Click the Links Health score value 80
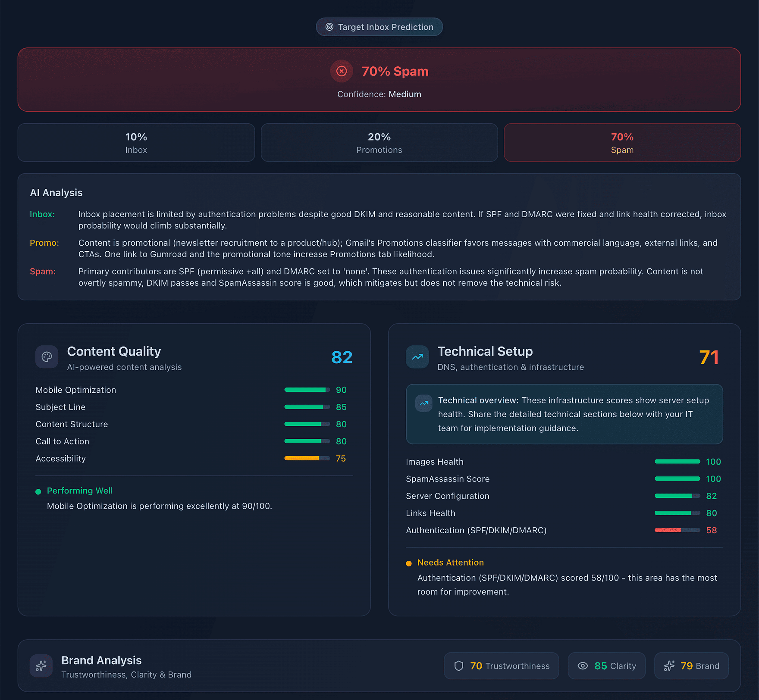The image size is (759, 700). (x=712, y=513)
